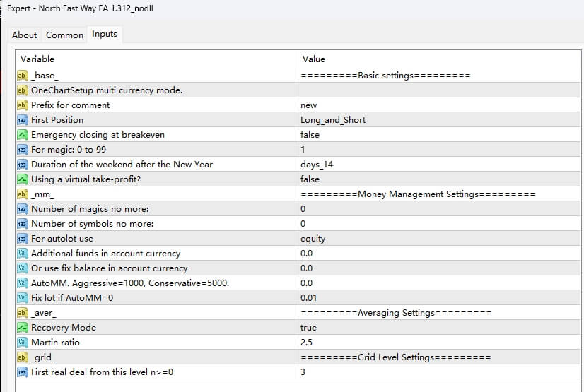Click the icon beside Fix lot if AutoMM=0
Screen dimensions: 584x392
tap(22, 298)
